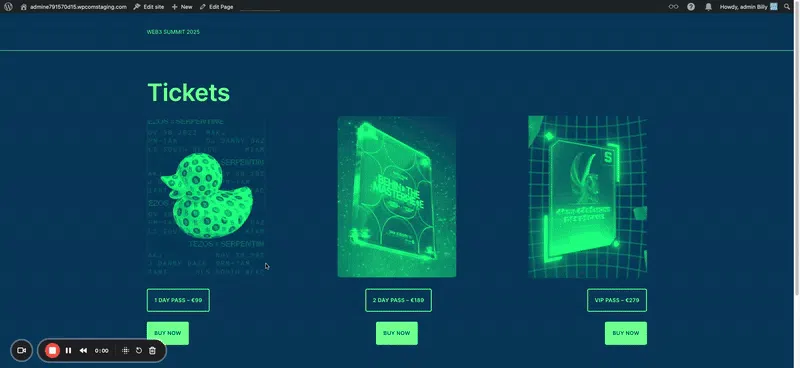Click the WEB3 SUMMIT 2025 site title

(173, 32)
